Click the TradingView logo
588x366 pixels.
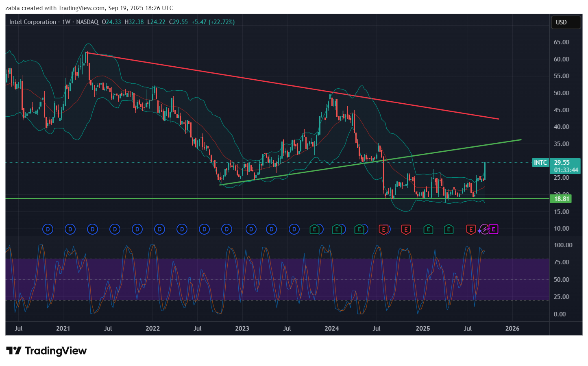(x=46, y=351)
